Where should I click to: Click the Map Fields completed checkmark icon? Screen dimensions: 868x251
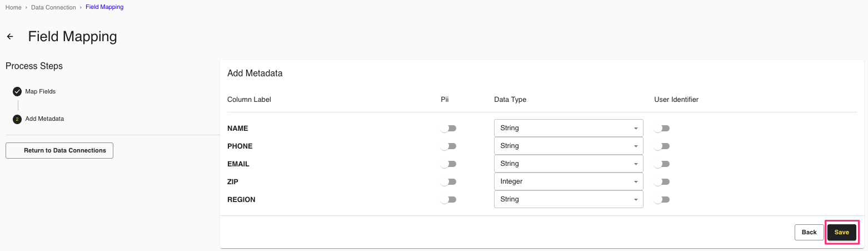pos(17,91)
